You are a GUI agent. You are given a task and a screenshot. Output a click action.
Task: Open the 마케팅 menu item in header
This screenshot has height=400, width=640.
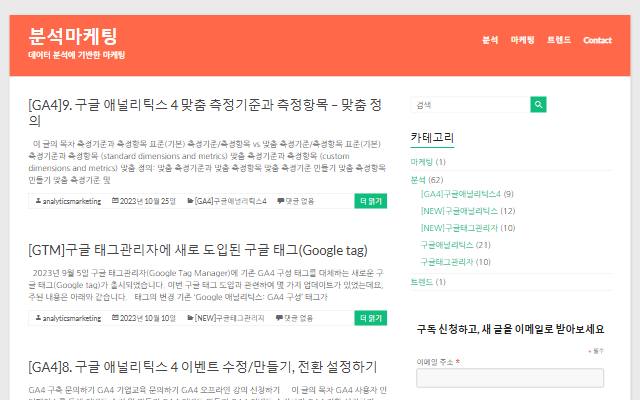522,40
